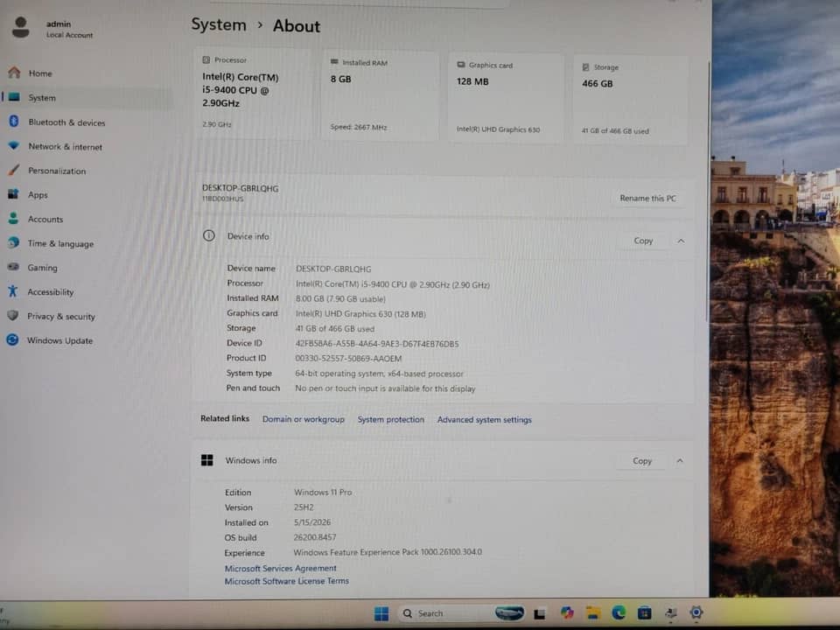
Task: Copy the Device info details
Action: point(643,241)
